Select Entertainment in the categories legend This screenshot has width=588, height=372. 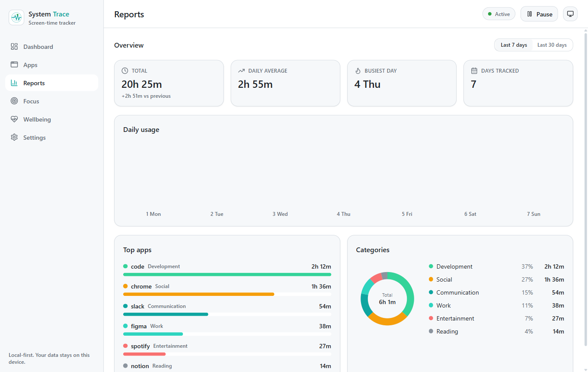click(x=455, y=318)
